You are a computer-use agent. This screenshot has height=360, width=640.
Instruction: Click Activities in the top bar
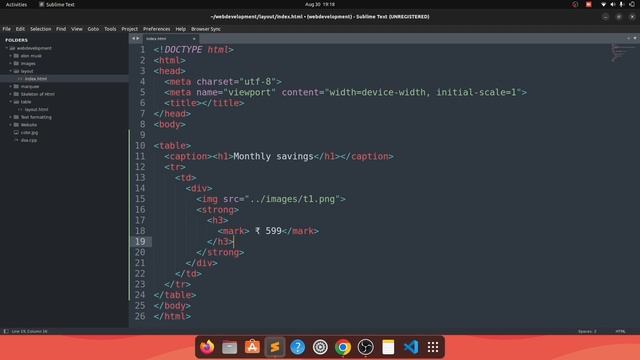click(16, 4)
